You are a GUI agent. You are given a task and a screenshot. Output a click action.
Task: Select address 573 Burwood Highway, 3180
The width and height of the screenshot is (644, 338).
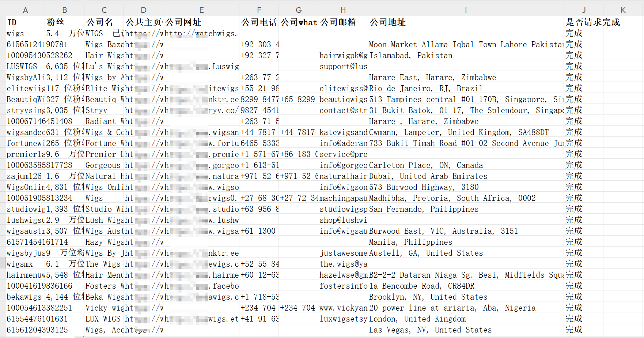tap(466, 187)
